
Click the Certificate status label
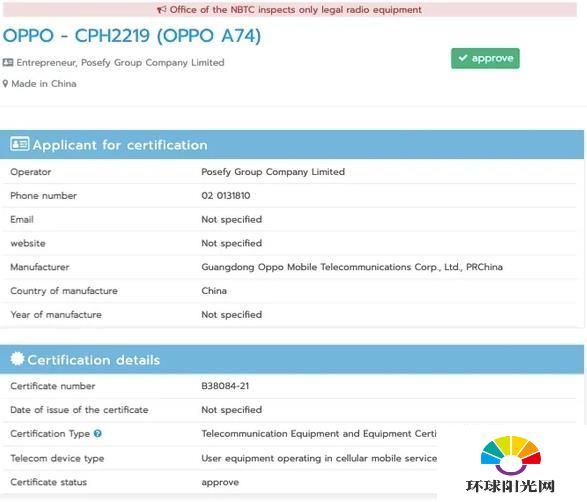49,482
